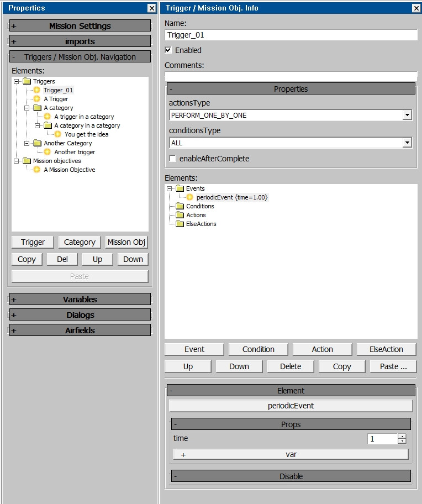
Task: Toggle the Enabled checkbox
Action: (168, 50)
